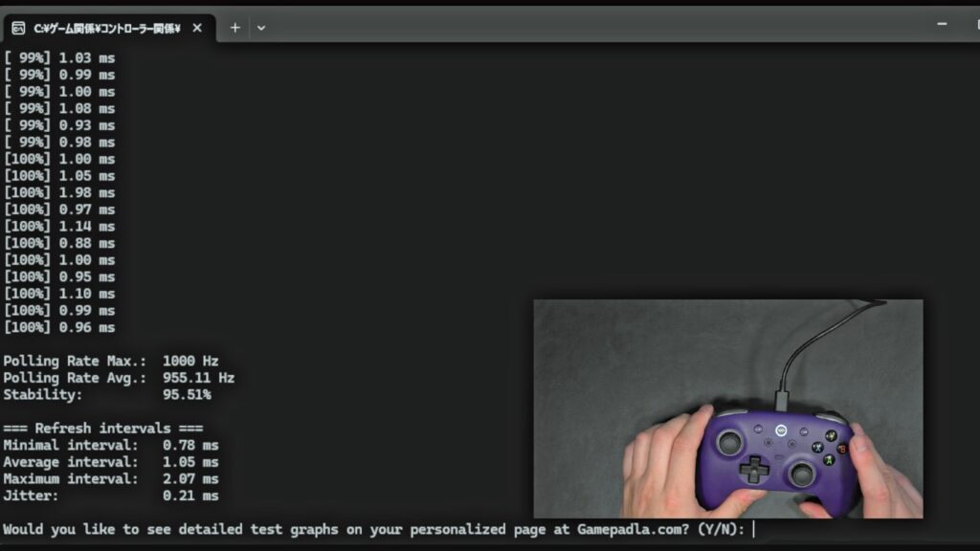Click the 'Minimal interval:' 0.78 ms line

point(111,446)
